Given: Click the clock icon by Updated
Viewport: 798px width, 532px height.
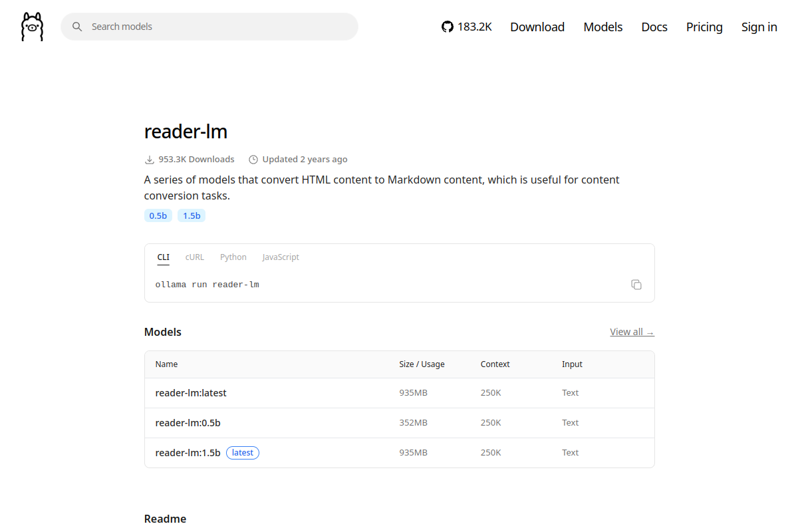Looking at the screenshot, I should coord(253,160).
